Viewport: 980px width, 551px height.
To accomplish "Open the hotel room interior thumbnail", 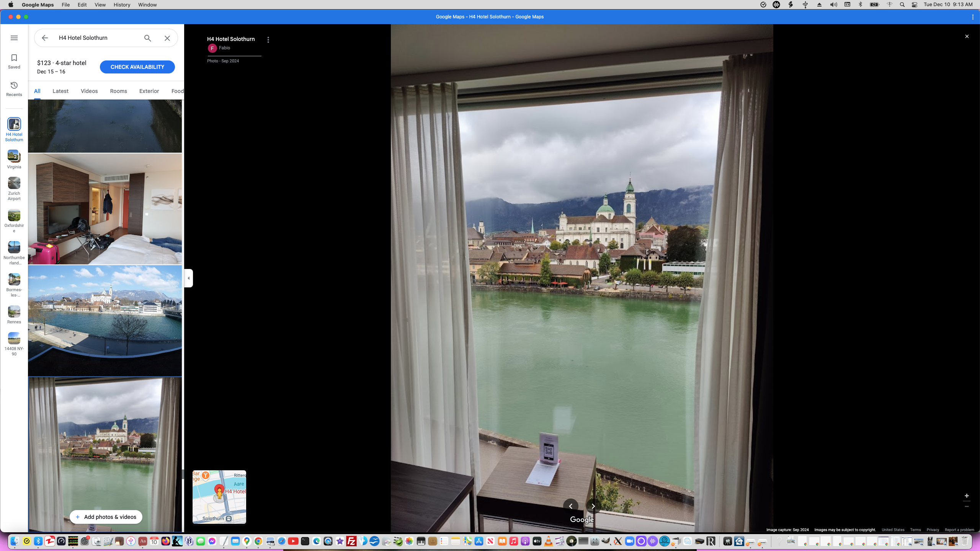I will tap(105, 209).
